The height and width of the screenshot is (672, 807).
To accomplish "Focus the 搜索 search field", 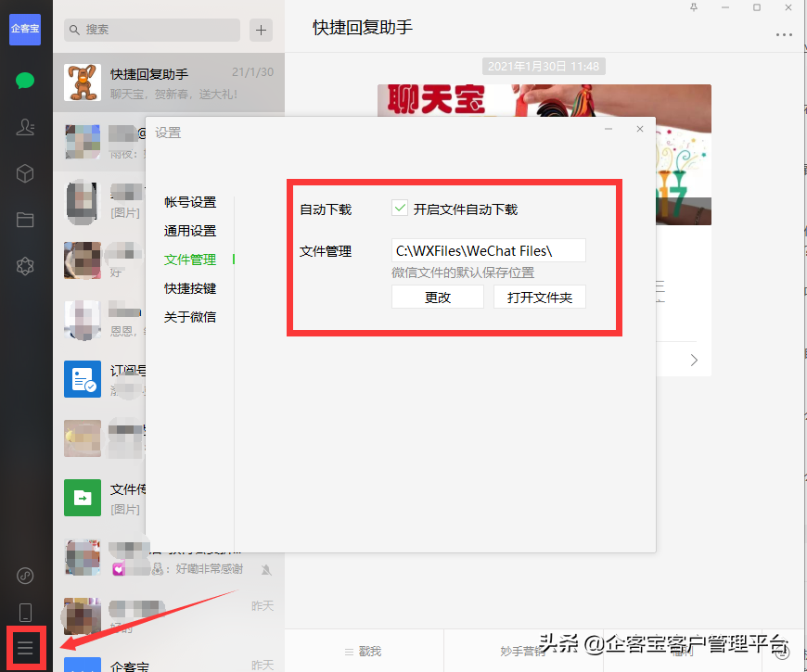I will tap(152, 30).
